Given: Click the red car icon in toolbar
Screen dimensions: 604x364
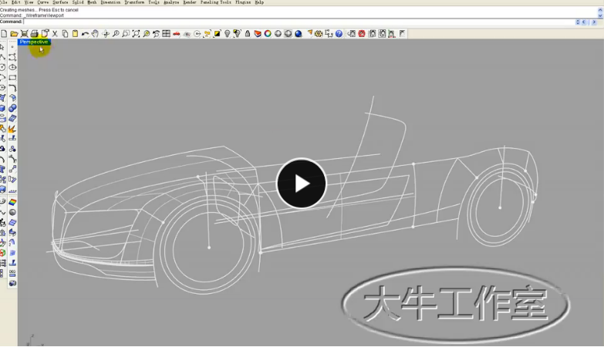Looking at the screenshot, I should (x=177, y=34).
